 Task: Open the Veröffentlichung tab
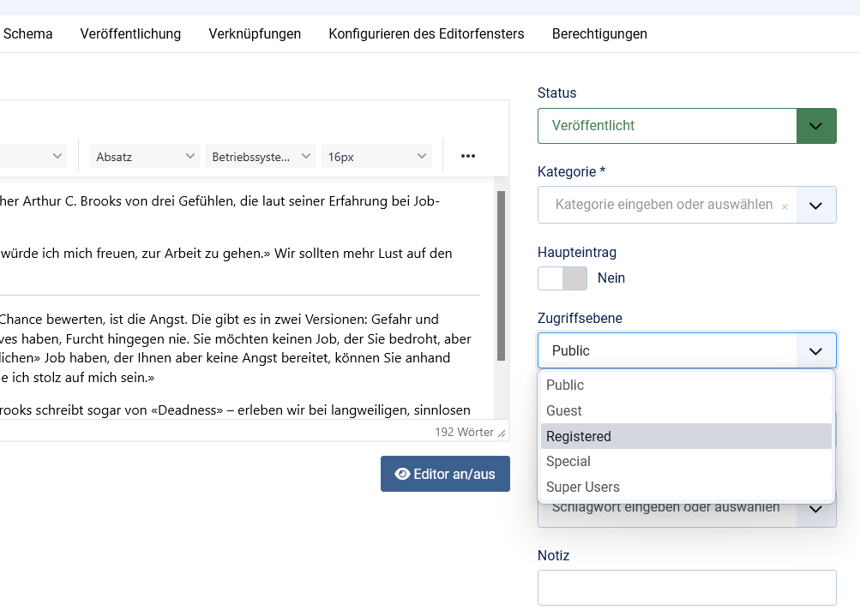click(x=130, y=34)
